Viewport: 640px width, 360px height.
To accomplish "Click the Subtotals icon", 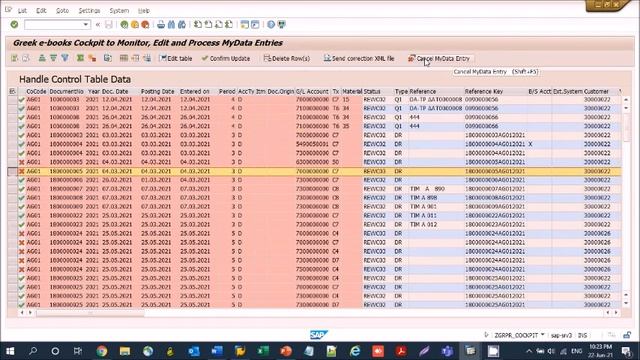I will coord(92,58).
